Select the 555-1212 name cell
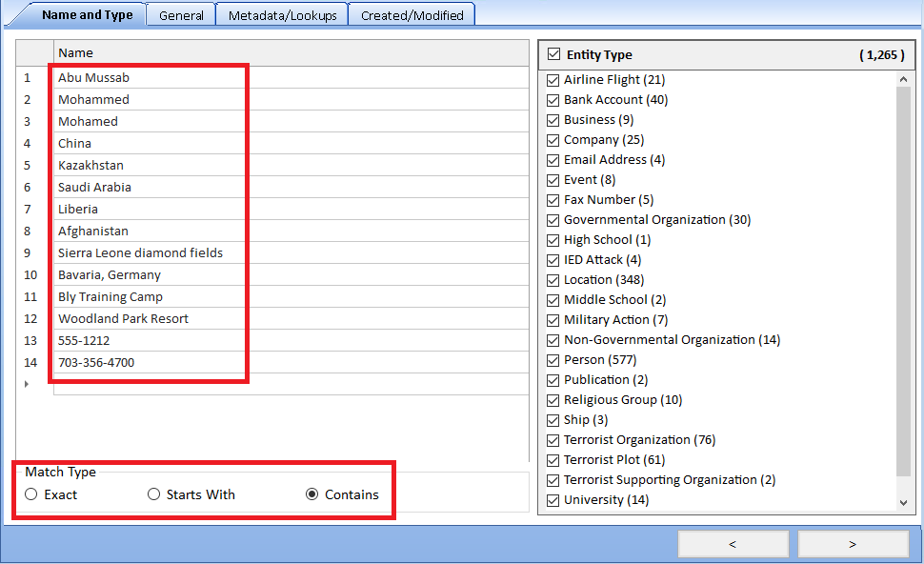This screenshot has width=924, height=564. pos(291,341)
